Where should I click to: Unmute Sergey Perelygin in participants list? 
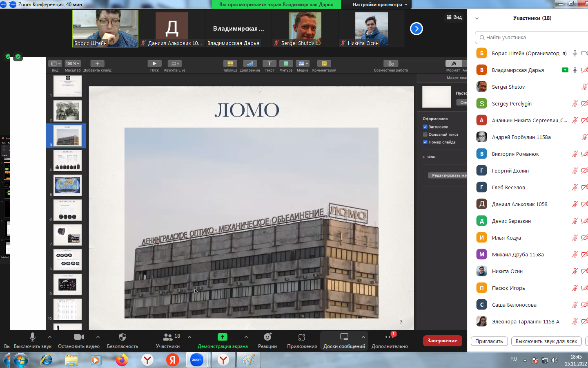575,103
